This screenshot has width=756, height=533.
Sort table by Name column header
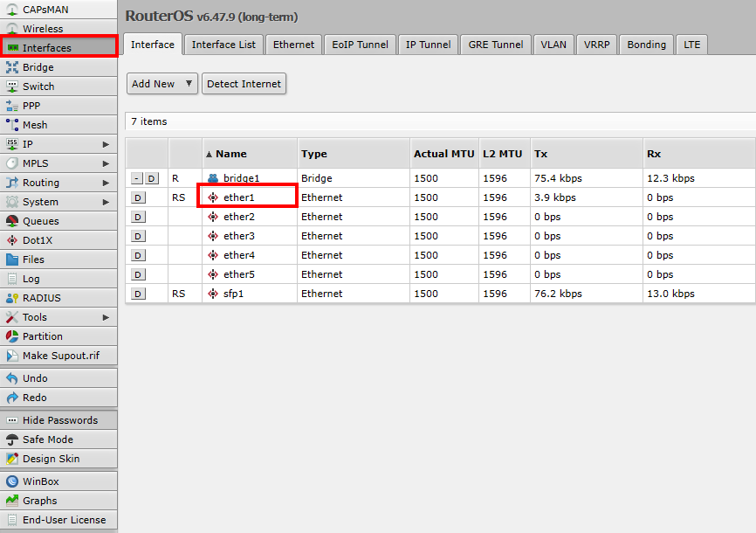(230, 154)
